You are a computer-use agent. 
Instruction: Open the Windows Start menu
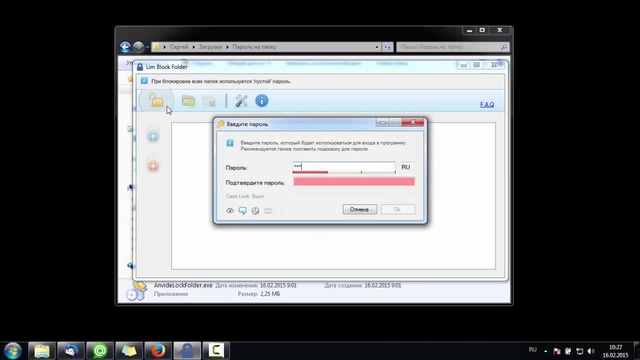[13, 351]
